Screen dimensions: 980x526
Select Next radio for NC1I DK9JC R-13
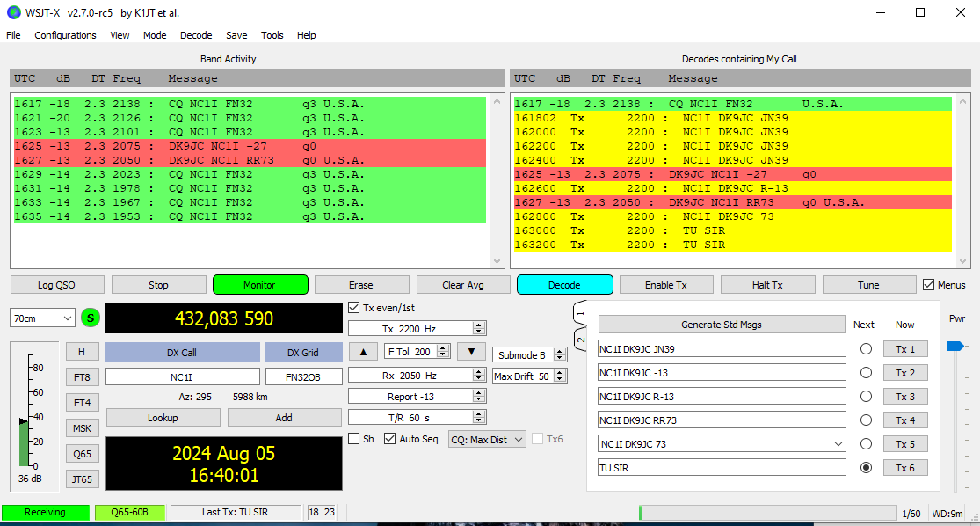[866, 397]
